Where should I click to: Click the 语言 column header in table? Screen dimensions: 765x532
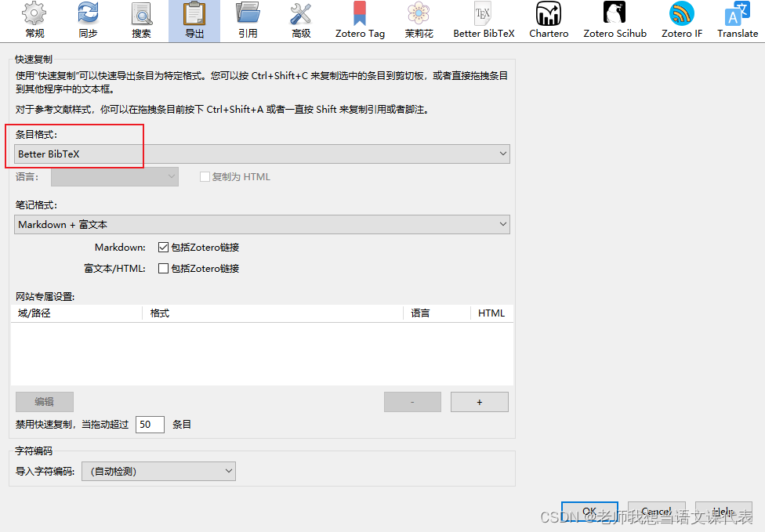click(x=437, y=313)
